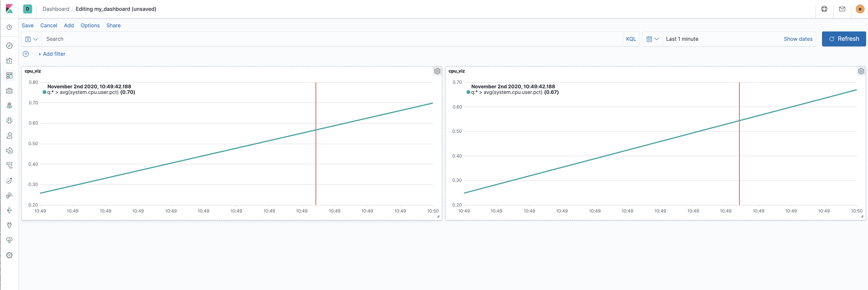Image resolution: width=868 pixels, height=290 pixels.
Task: Open the Share menu
Action: click(113, 25)
